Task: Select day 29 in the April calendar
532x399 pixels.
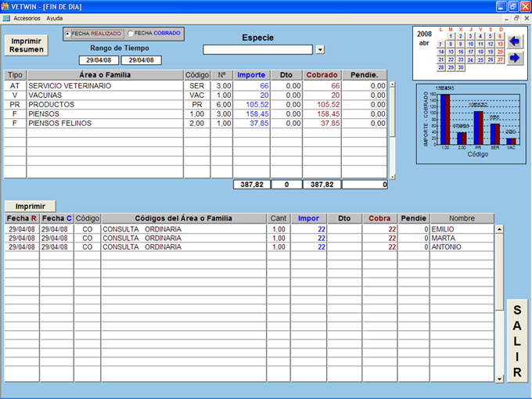Action: click(451, 67)
